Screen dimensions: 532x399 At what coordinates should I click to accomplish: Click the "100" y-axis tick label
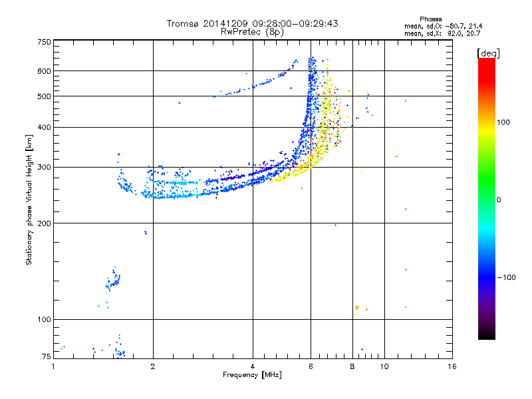pos(45,320)
